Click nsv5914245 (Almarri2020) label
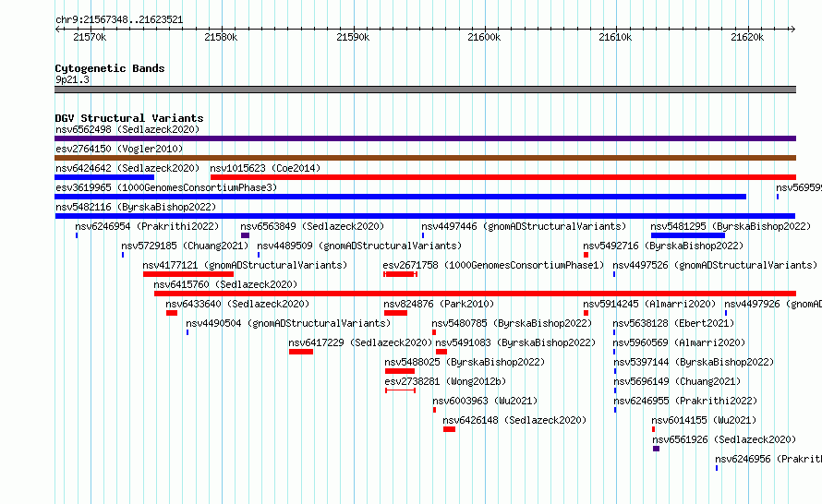This screenshot has width=822, height=504. pos(649,304)
